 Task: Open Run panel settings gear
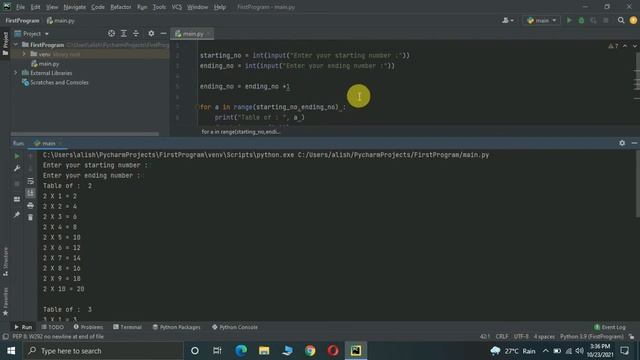point(622,143)
